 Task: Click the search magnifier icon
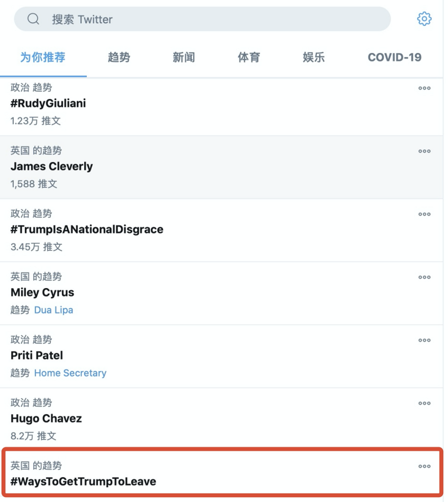pyautogui.click(x=33, y=19)
